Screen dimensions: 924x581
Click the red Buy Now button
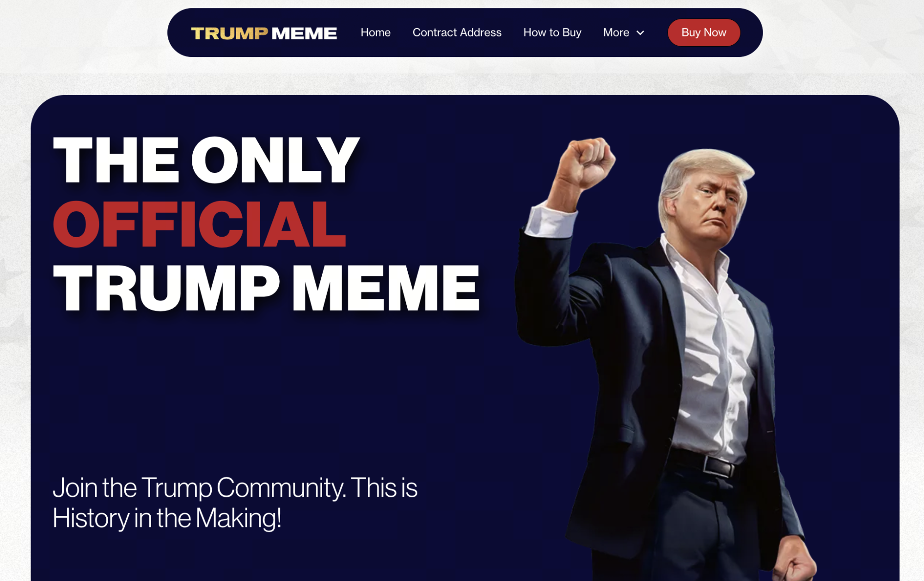(x=704, y=32)
